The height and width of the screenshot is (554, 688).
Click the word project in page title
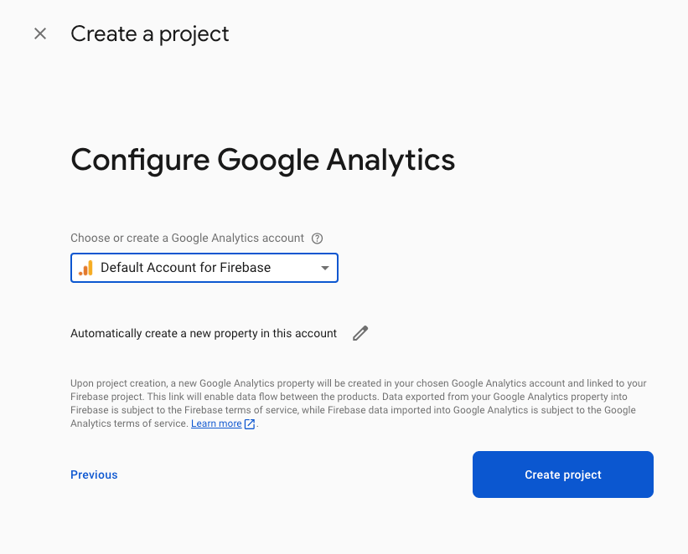click(x=194, y=35)
